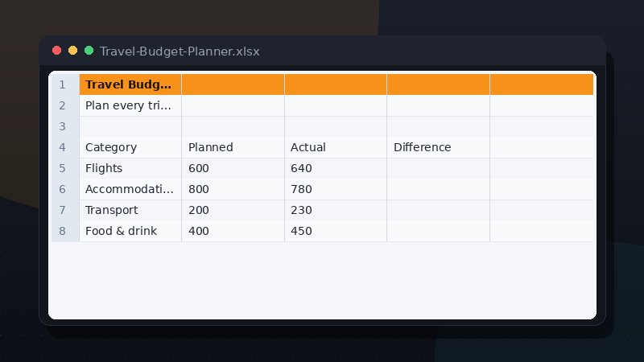Image resolution: width=644 pixels, height=362 pixels.
Task: Select the Travel-Budget-Planner.xlsx window title
Action: [180, 51]
